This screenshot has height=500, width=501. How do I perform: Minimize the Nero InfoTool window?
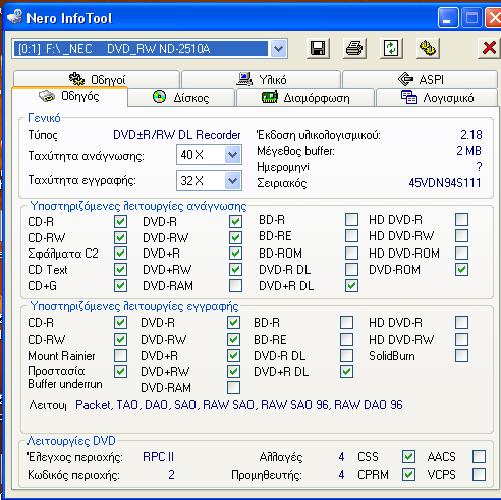(x=447, y=18)
